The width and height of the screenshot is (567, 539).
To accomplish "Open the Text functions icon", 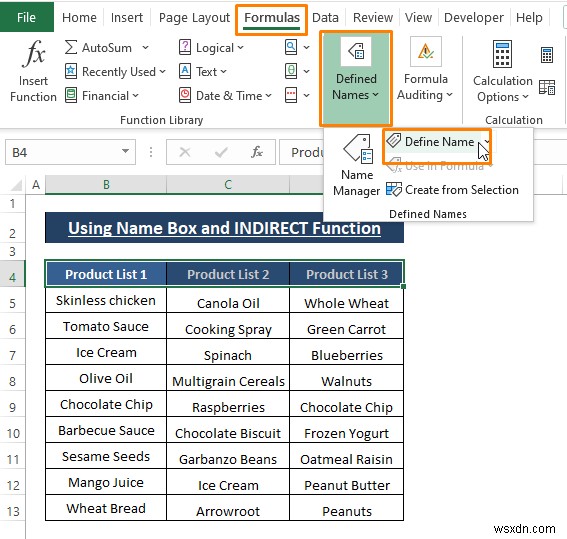I will coord(185,71).
